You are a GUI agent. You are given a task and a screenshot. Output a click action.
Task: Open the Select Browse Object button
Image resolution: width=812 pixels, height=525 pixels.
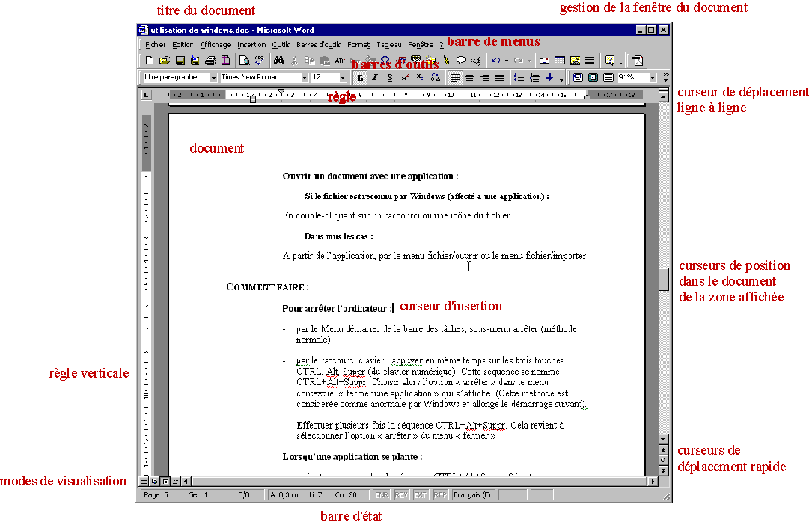[663, 461]
